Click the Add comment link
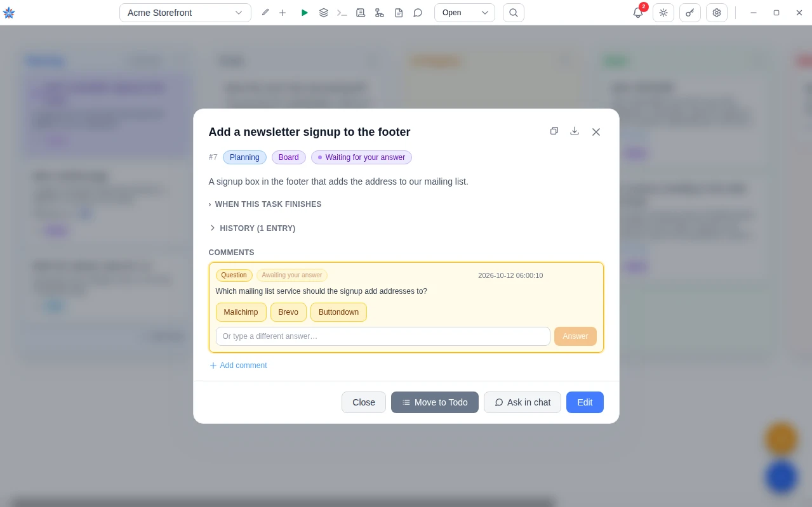The height and width of the screenshot is (507, 812). click(x=238, y=365)
